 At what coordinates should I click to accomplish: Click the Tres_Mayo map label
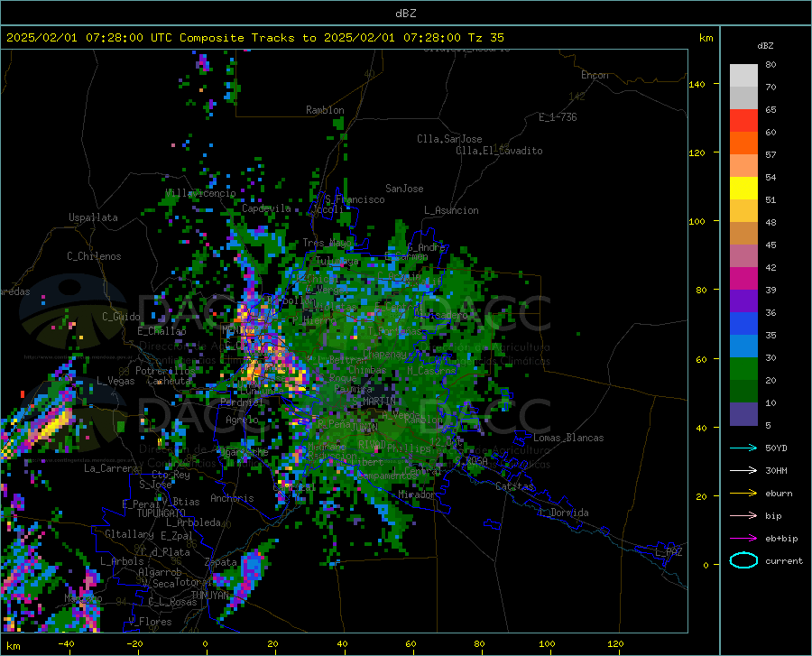point(327,243)
